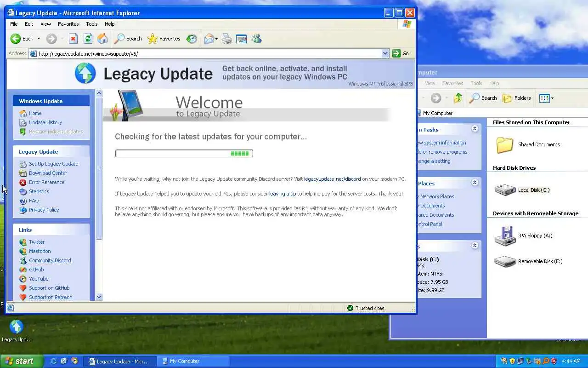
Task: Open the File menu in Internet Explorer
Action: (14, 24)
